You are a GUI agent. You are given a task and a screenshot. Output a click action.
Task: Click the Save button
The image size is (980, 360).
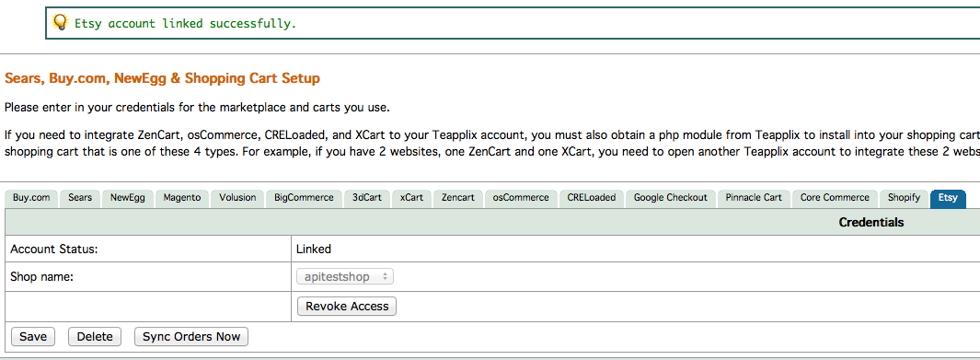tap(33, 336)
